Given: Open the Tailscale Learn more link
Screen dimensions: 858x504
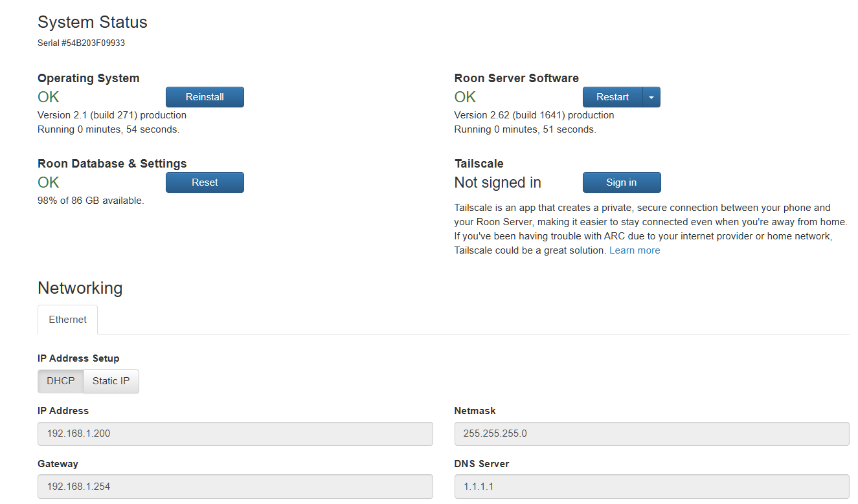Looking at the screenshot, I should click(635, 250).
